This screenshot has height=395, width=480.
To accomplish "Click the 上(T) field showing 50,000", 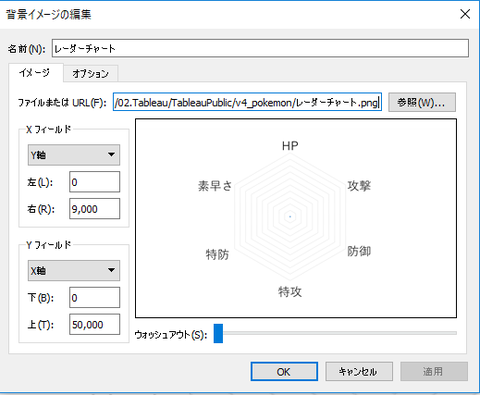I will point(94,324).
